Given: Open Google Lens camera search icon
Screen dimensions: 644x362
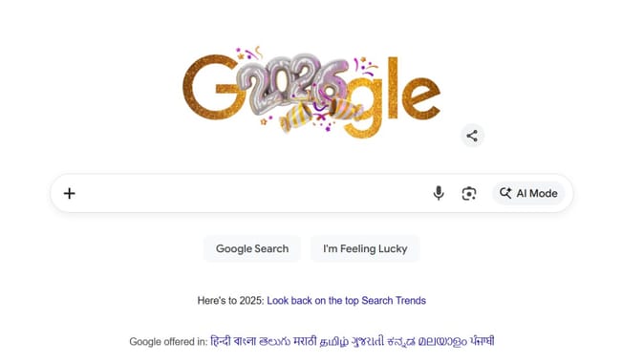Looking at the screenshot, I should pyautogui.click(x=468, y=193).
